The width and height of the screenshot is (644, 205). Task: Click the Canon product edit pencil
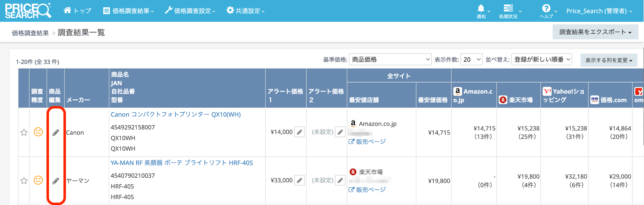pyautogui.click(x=56, y=132)
